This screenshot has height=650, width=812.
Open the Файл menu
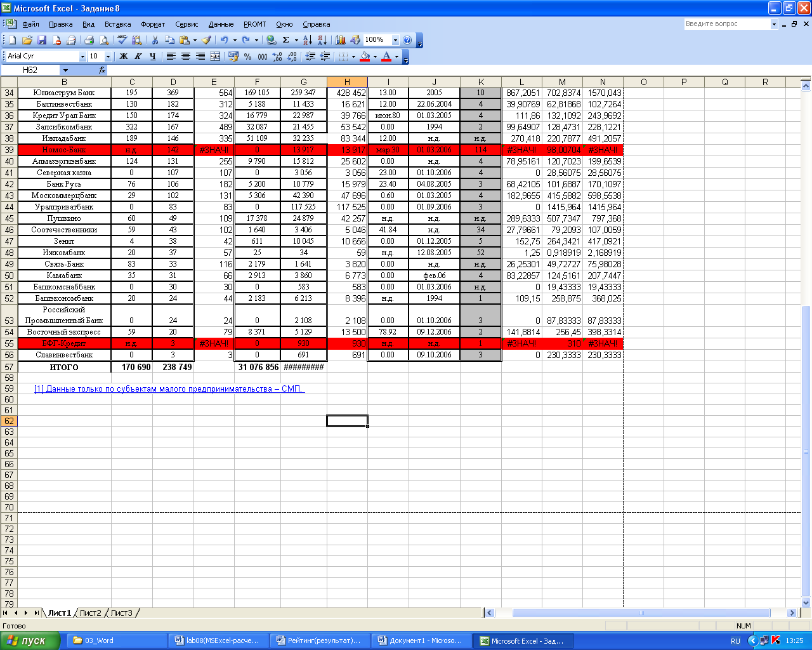[30, 24]
